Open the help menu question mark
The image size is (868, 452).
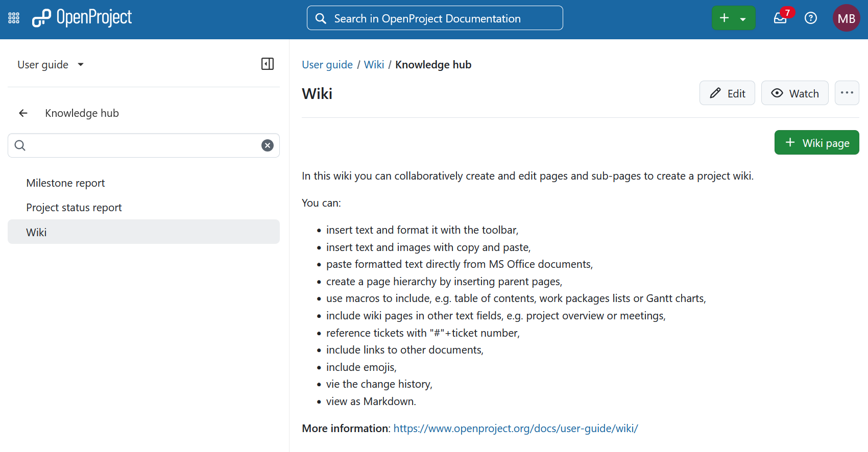point(811,18)
